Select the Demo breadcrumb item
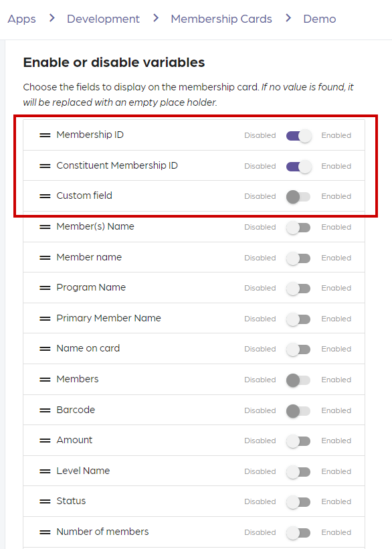Image resolution: width=392 pixels, height=549 pixels. (320, 19)
